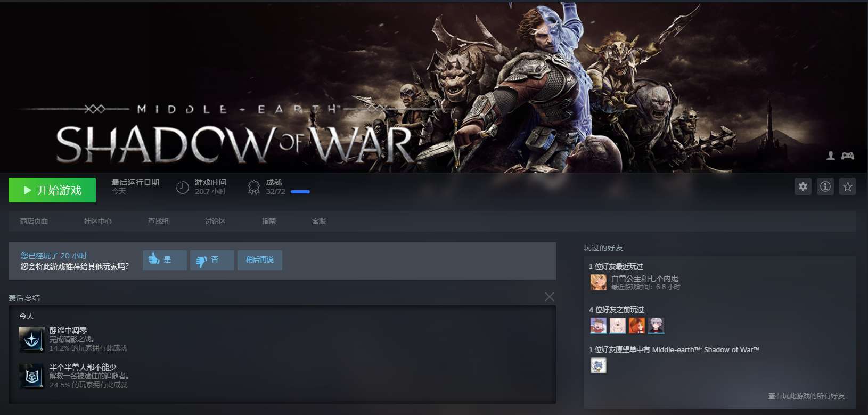Click the 游戏时间 20.7 小时 label
The height and width of the screenshot is (415, 868).
point(210,186)
